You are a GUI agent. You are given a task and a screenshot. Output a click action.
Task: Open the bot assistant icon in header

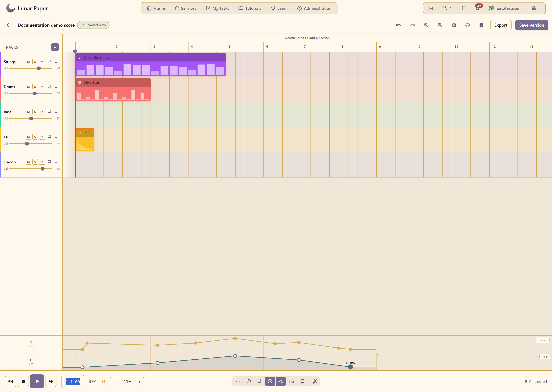tap(431, 8)
